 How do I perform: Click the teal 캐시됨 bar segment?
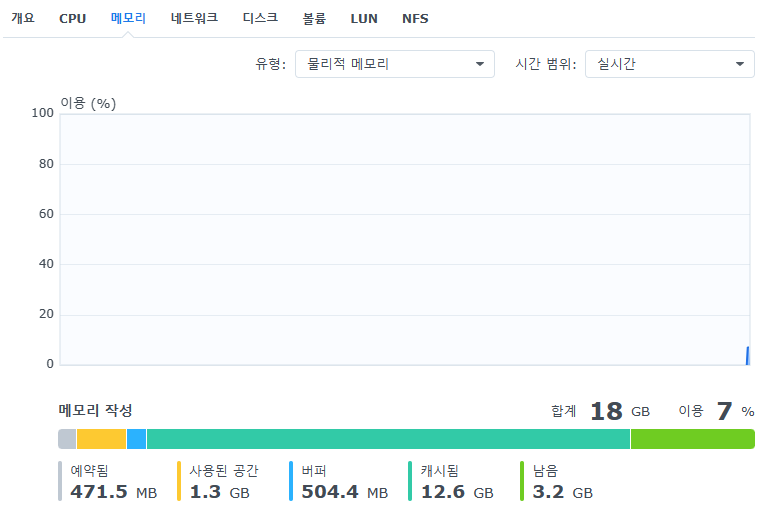(x=389, y=439)
